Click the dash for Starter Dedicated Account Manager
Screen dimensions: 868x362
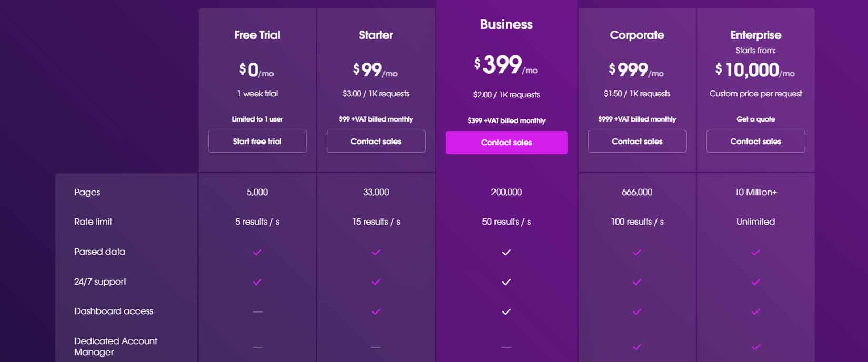(376, 347)
